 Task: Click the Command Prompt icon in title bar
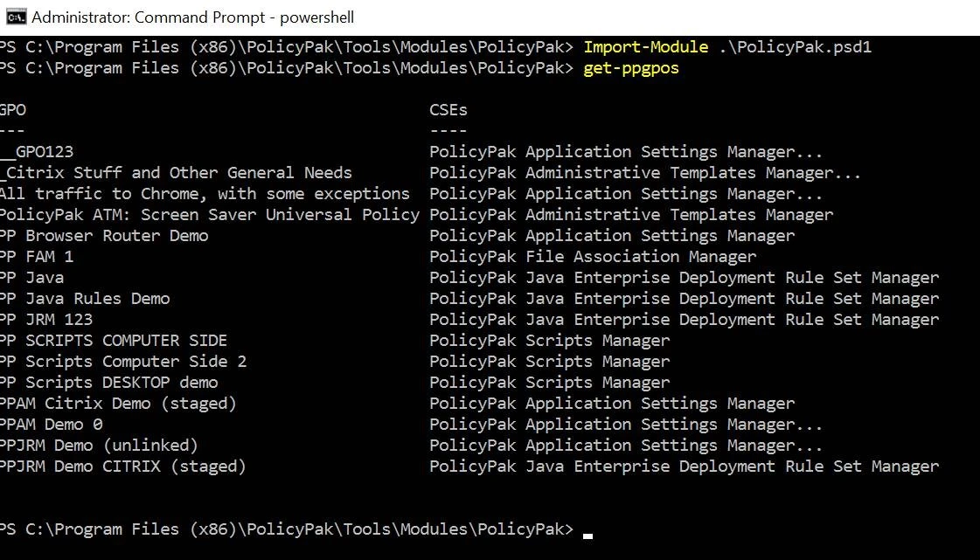pos(17,17)
